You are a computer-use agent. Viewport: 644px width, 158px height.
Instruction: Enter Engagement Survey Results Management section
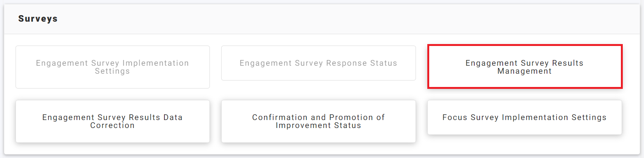(524, 67)
